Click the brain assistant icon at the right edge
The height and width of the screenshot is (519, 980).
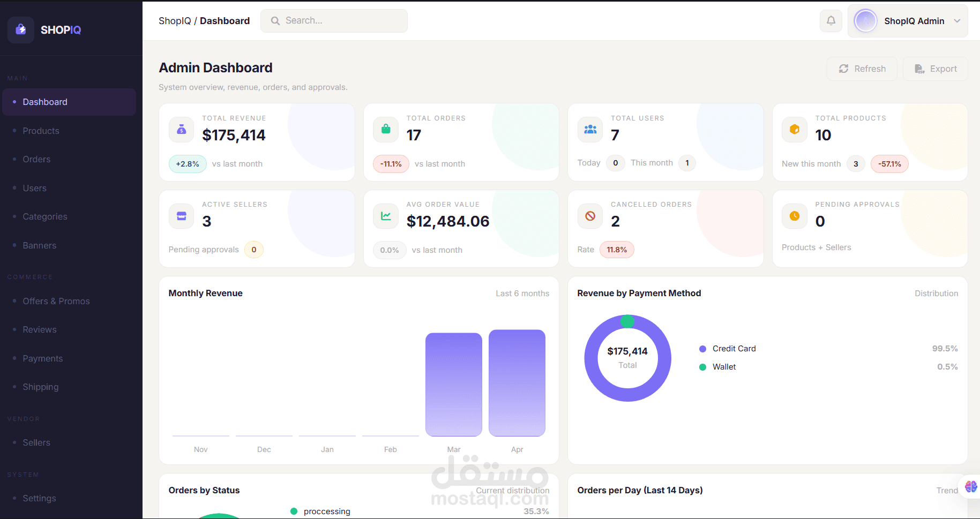point(971,486)
